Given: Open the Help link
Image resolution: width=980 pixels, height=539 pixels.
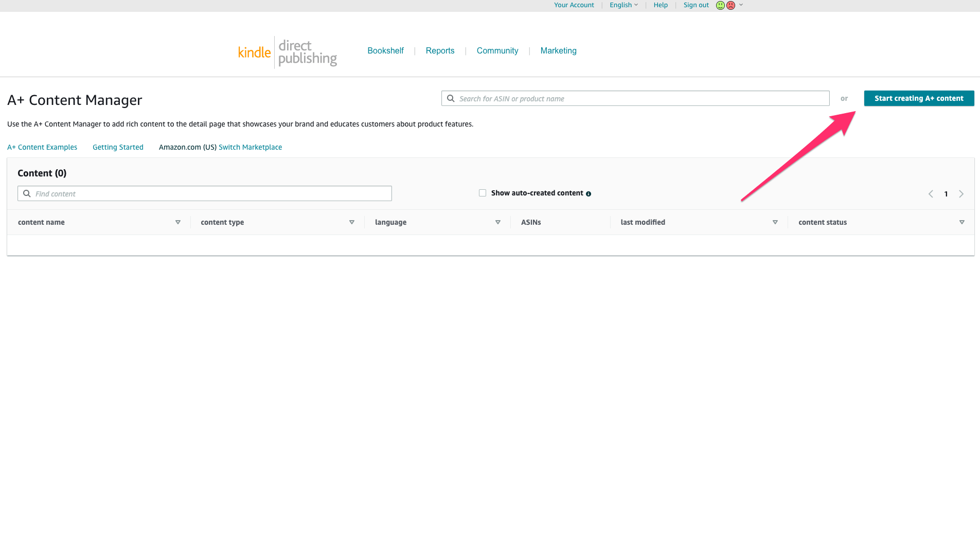Looking at the screenshot, I should (661, 5).
